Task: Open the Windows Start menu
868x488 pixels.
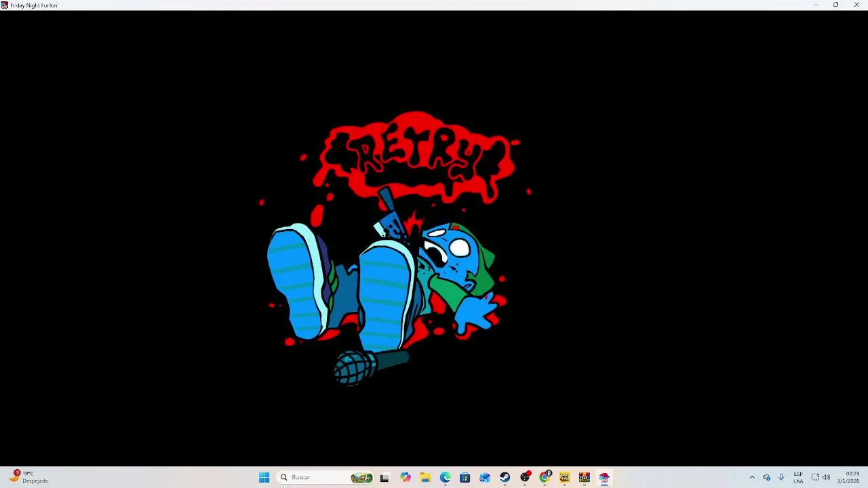Action: coord(264,478)
